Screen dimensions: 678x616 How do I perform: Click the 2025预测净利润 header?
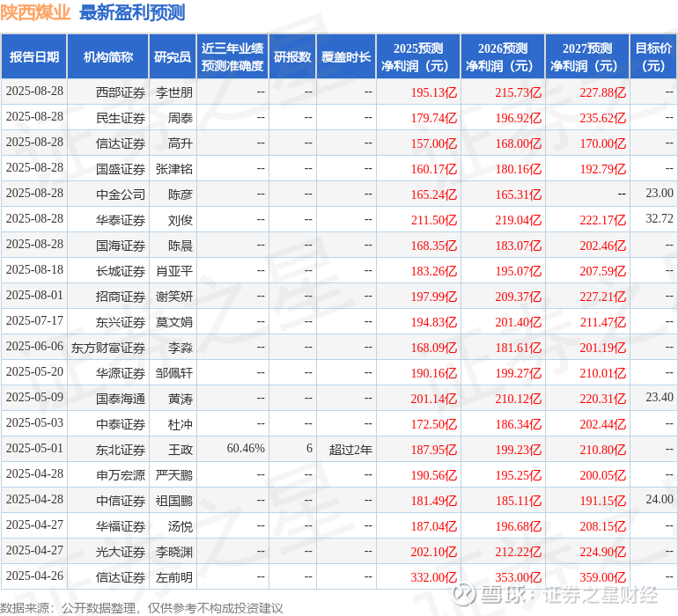coord(418,57)
